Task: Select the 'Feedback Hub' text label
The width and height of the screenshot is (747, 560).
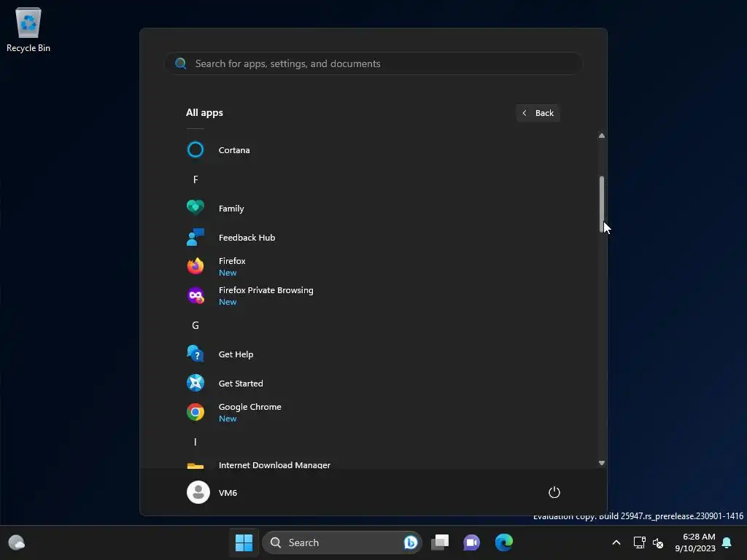Action: [x=247, y=238]
